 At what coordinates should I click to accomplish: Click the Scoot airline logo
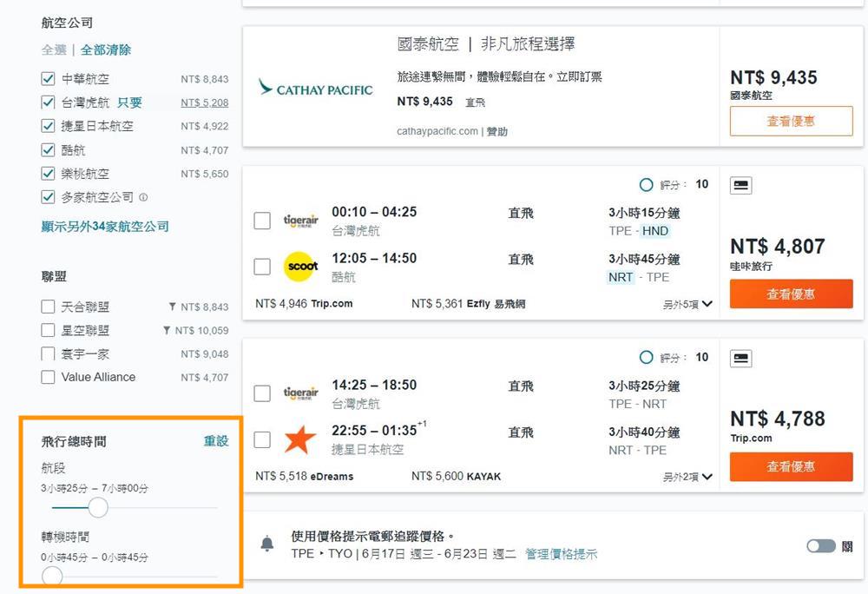tap(300, 267)
